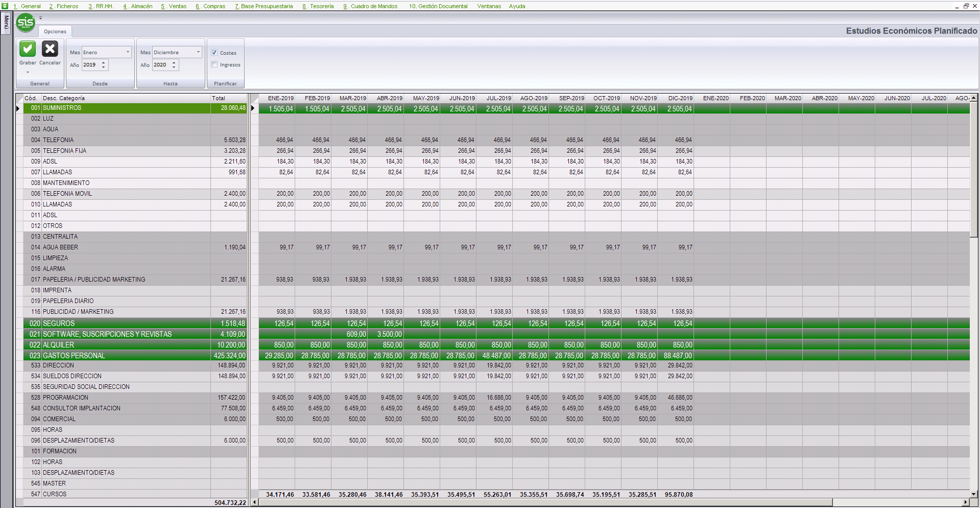This screenshot has width=980, height=508.
Task: Click the horizontal scrollbar right arrow
Action: pos(966,502)
